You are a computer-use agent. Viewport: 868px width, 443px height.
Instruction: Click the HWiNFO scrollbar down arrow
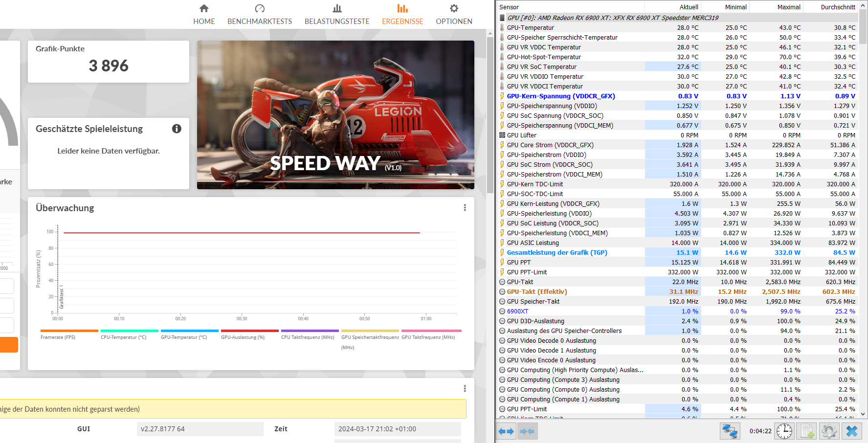(863, 414)
